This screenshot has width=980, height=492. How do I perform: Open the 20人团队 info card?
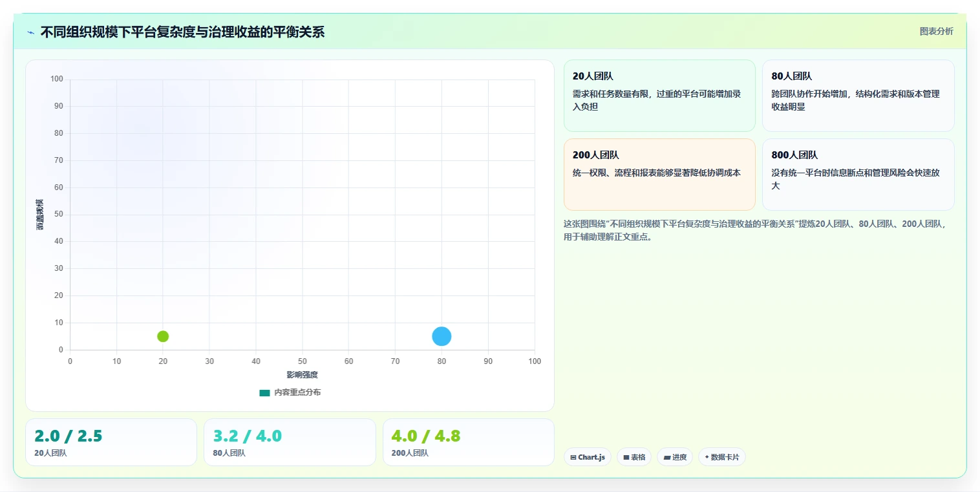(659, 96)
